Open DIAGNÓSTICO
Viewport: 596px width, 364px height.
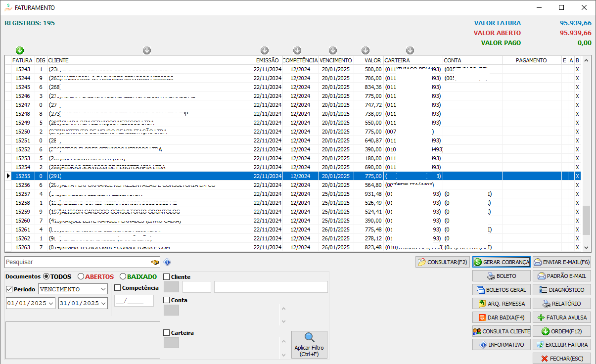tap(561, 290)
